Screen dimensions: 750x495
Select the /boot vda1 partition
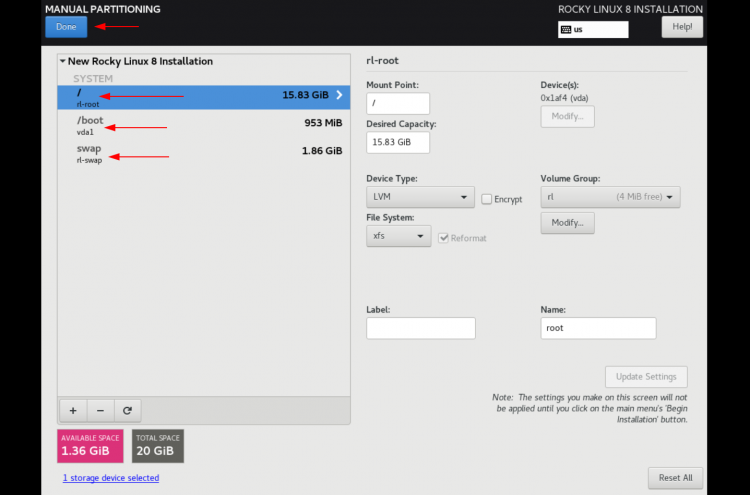point(204,125)
